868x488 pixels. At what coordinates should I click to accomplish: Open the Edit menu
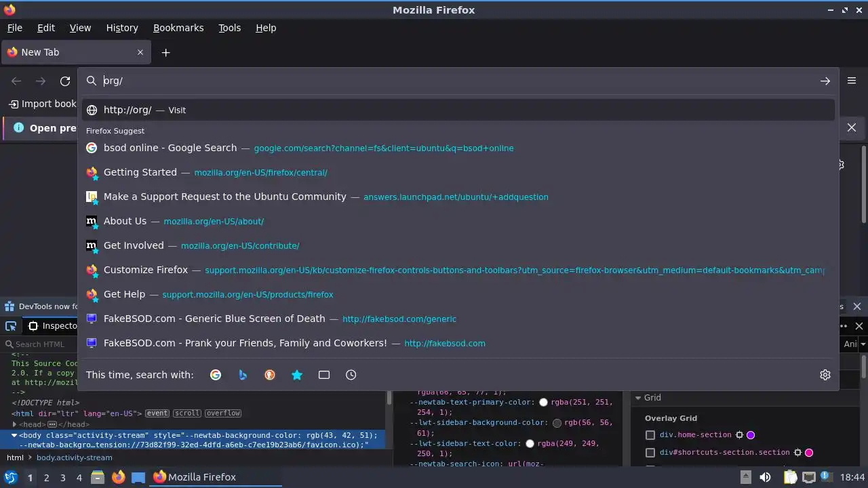(46, 28)
